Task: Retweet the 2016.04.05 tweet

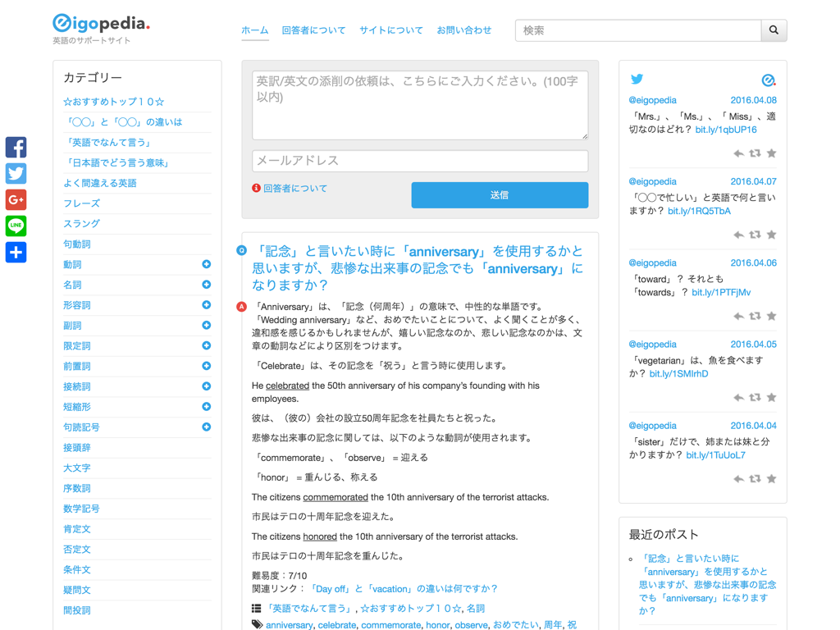Action: pyautogui.click(x=755, y=398)
